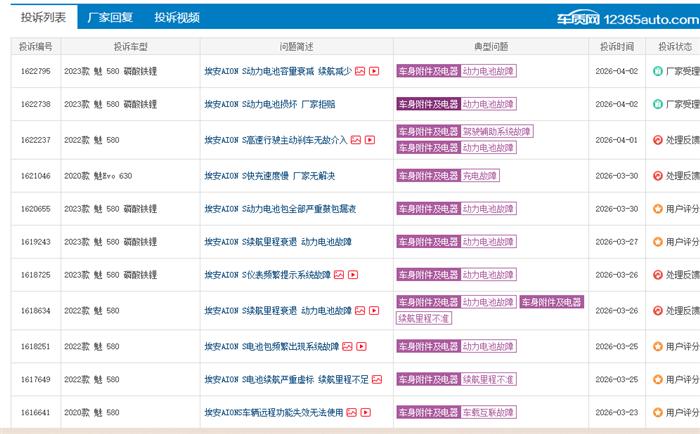Image resolution: width=700 pixels, height=434 pixels.
Task: Click red 处理反馈 status icon for 1621046
Action: point(657,175)
